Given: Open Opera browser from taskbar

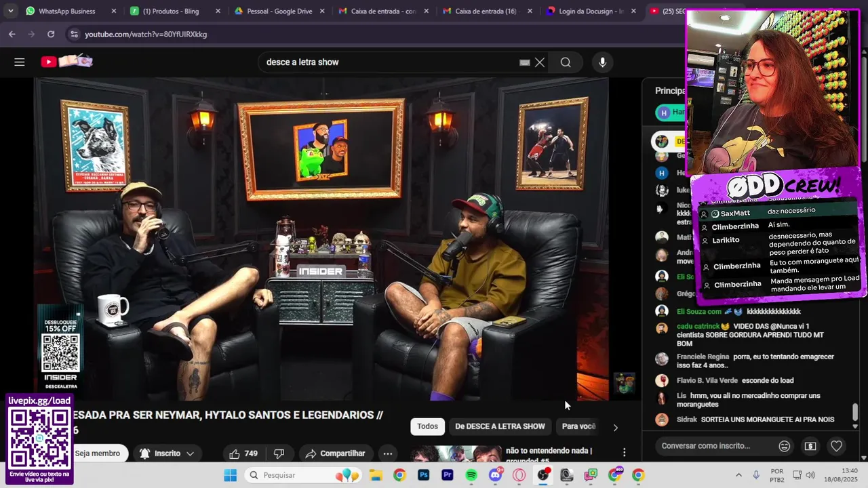Looking at the screenshot, I should click(x=519, y=475).
